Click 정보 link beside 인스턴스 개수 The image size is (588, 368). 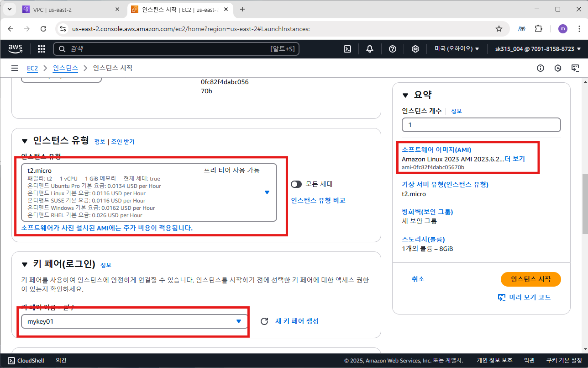click(457, 111)
